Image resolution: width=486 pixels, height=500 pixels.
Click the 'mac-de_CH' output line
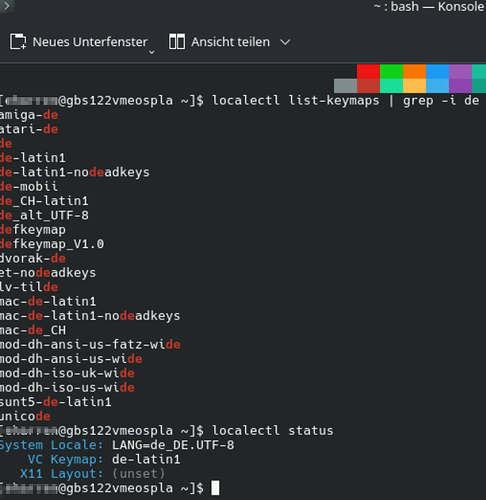[33, 330]
